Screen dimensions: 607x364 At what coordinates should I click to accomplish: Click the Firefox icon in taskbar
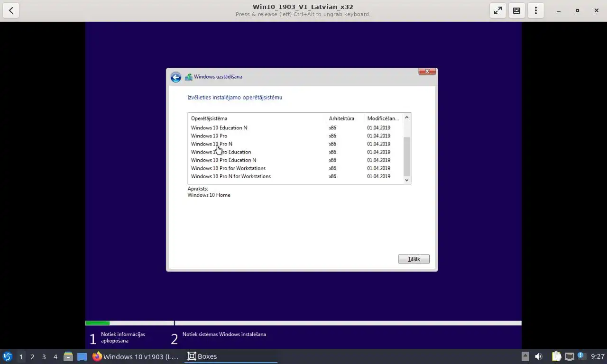(x=97, y=356)
